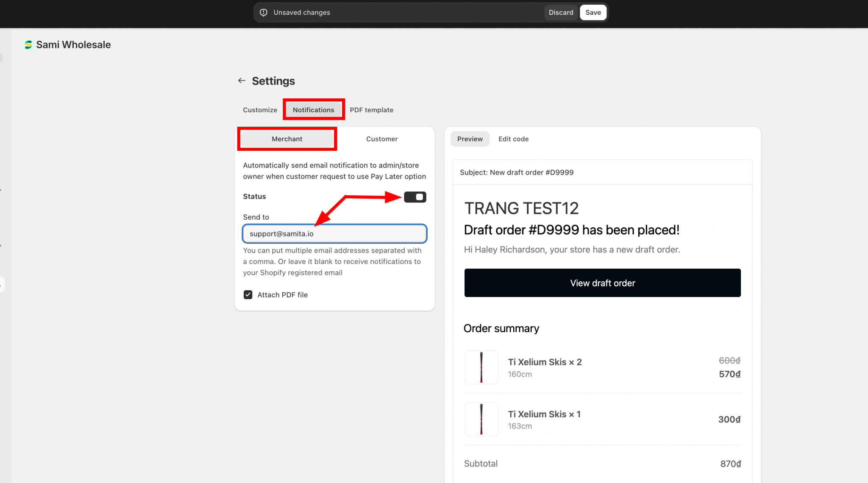Uncheck the Attach PDF file checkbox
The image size is (868, 483).
pos(248,295)
